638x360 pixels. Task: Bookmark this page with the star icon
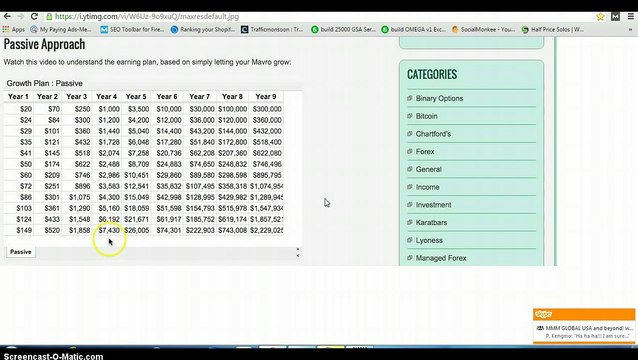click(x=600, y=17)
